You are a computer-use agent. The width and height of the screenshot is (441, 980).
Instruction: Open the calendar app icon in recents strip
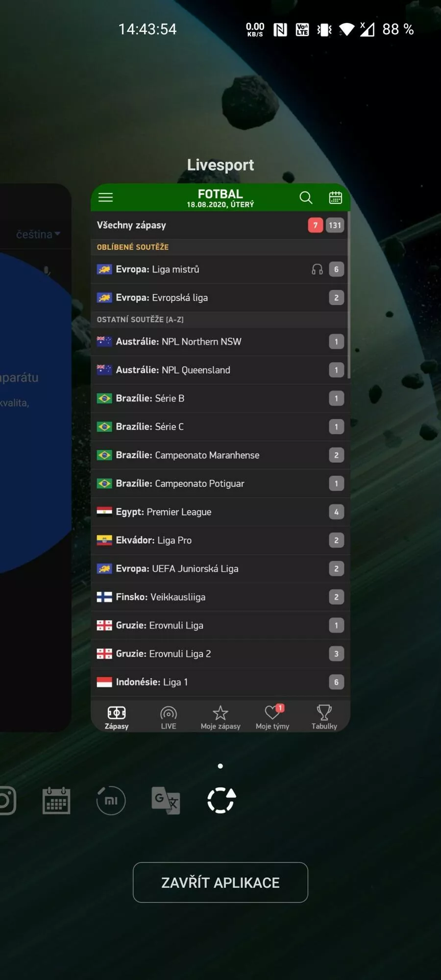pyautogui.click(x=56, y=800)
